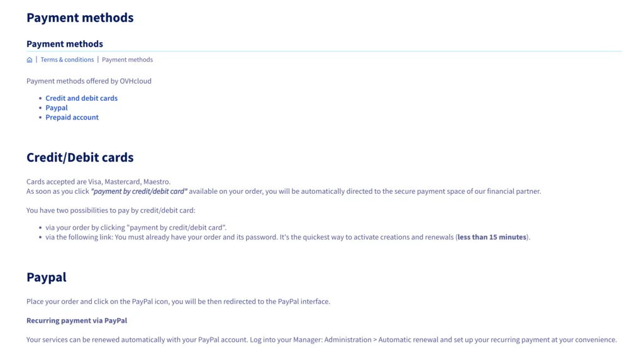This screenshot has width=644, height=355.
Task: Click the italic payment by credit/debit card phrase
Action: tap(139, 191)
